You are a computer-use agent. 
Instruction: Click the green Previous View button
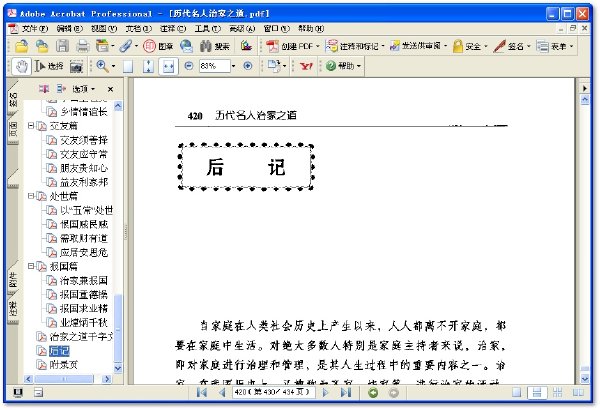click(373, 393)
